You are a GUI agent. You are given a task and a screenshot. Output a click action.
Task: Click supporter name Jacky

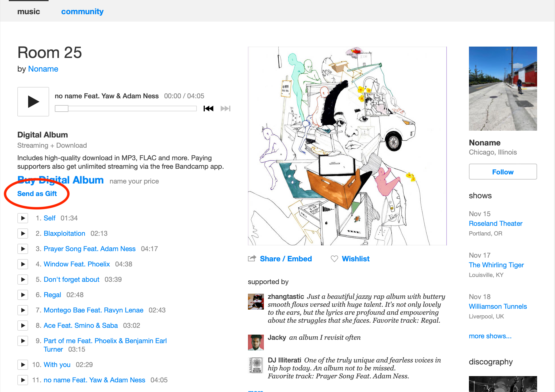[277, 337]
